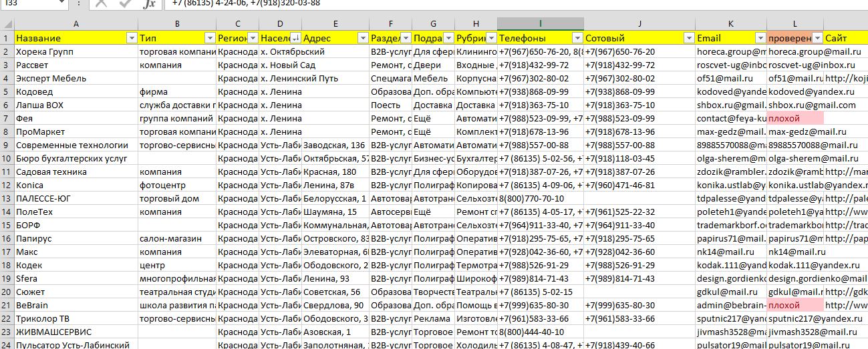Select column K header

coord(730,23)
